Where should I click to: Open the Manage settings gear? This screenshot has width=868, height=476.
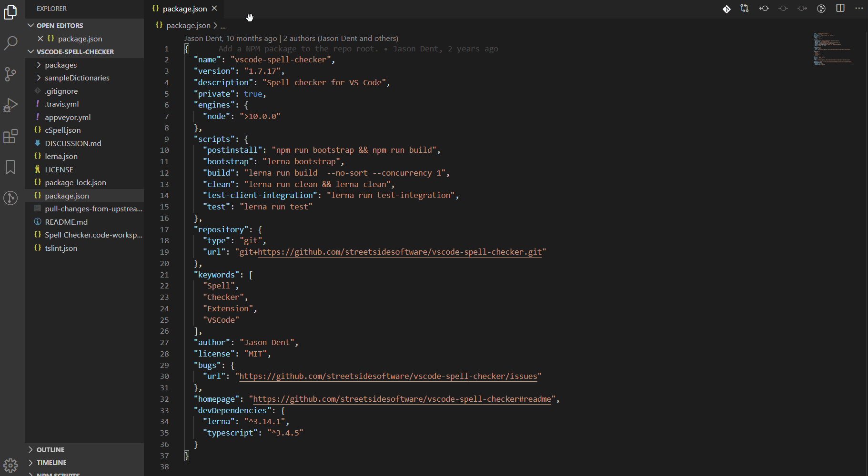10,465
